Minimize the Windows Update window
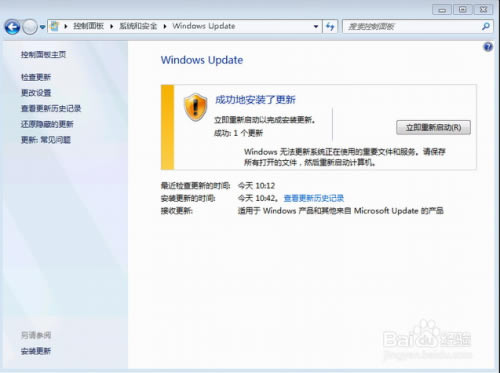 (x=442, y=10)
